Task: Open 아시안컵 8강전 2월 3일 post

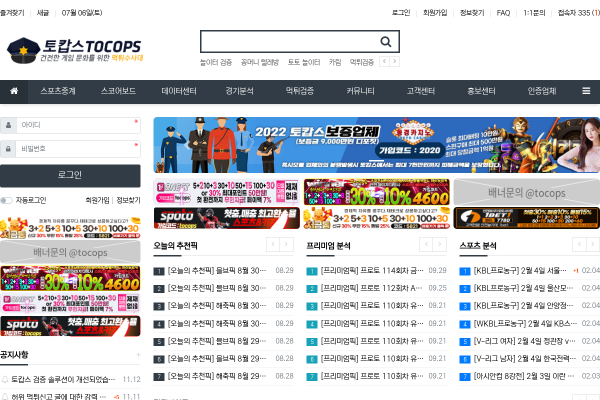Action: tap(524, 376)
